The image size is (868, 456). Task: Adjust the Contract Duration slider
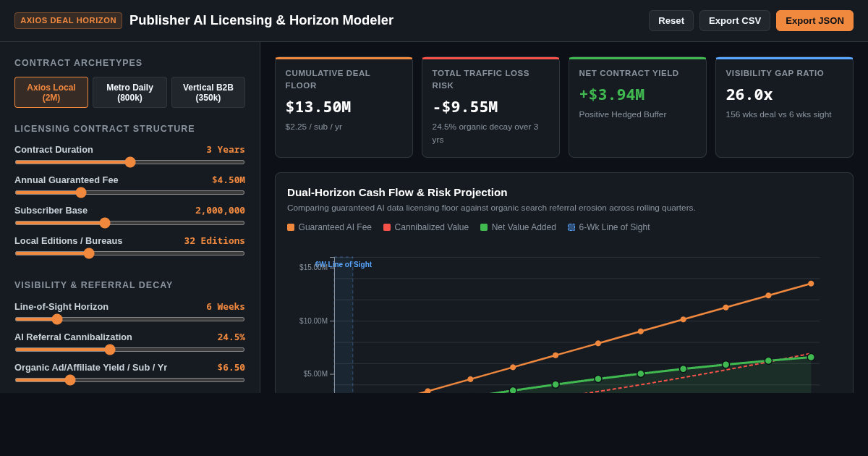coord(129,162)
